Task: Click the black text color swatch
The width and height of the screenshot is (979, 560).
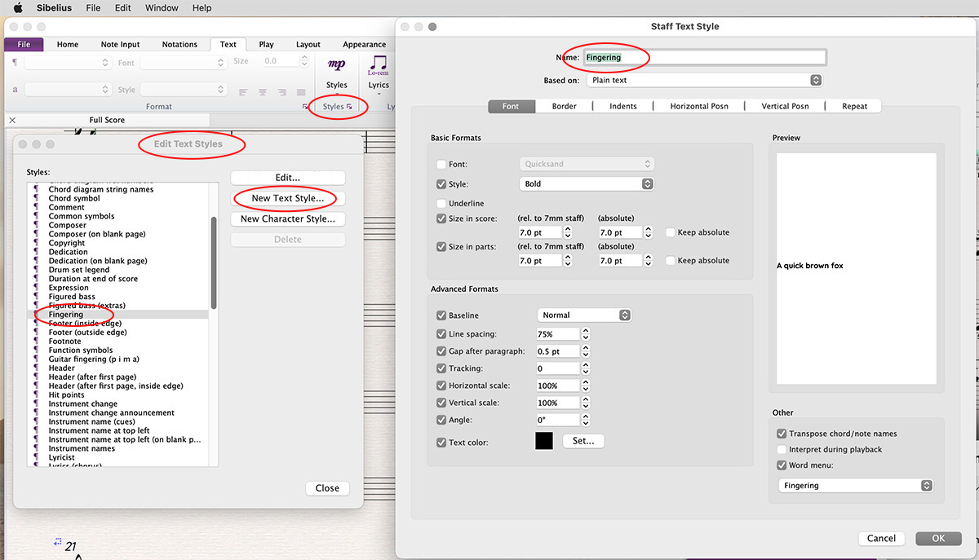Action: [544, 441]
